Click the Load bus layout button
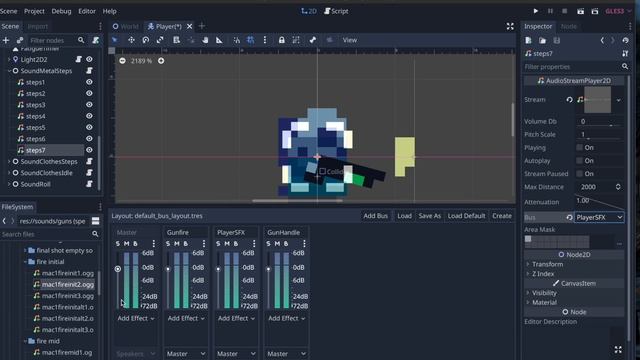Screen dimensions: 640x360 pyautogui.click(x=404, y=216)
